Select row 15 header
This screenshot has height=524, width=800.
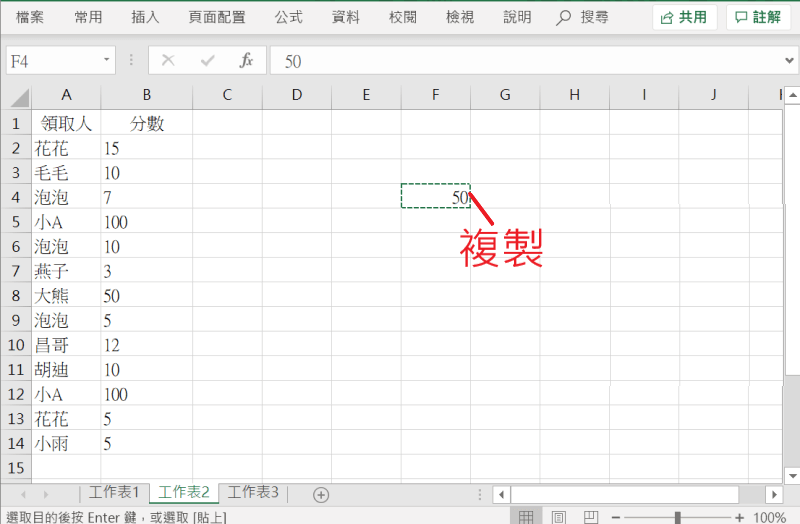tap(16, 468)
